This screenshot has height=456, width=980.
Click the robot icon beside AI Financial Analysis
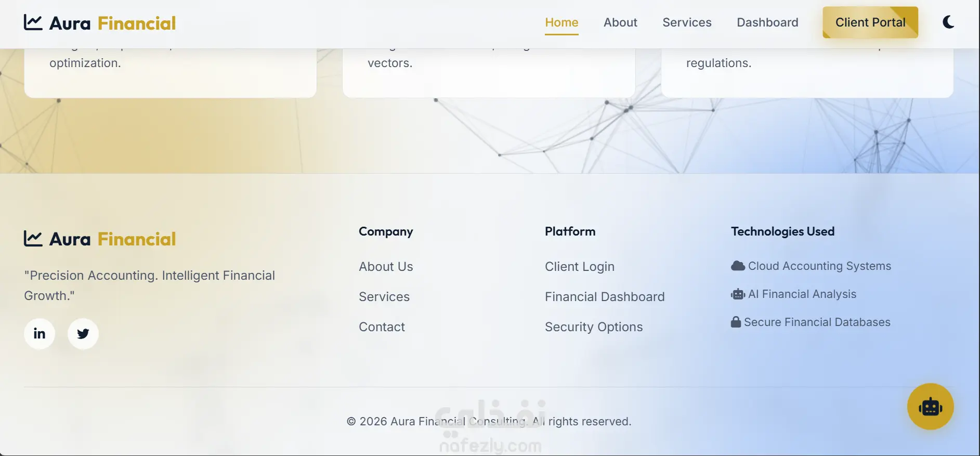[738, 294]
